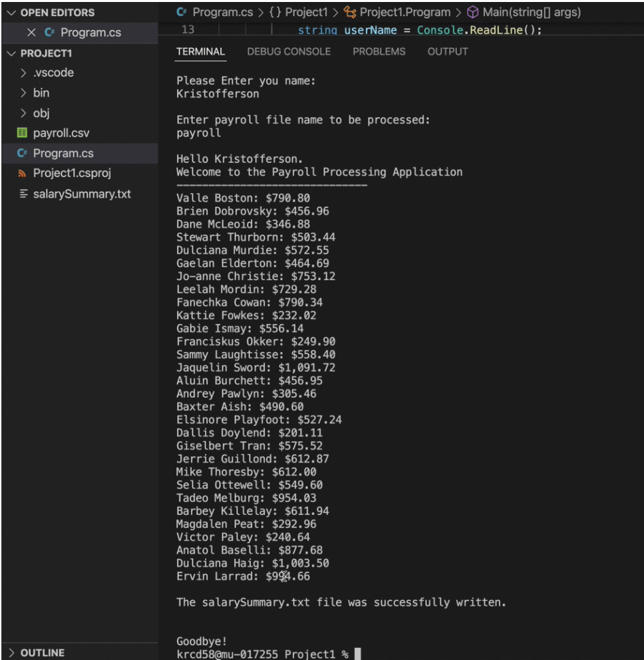Click the 'Jaquelin Sword: $1,091.72' line
This screenshot has height=660, width=644.
pos(255,368)
